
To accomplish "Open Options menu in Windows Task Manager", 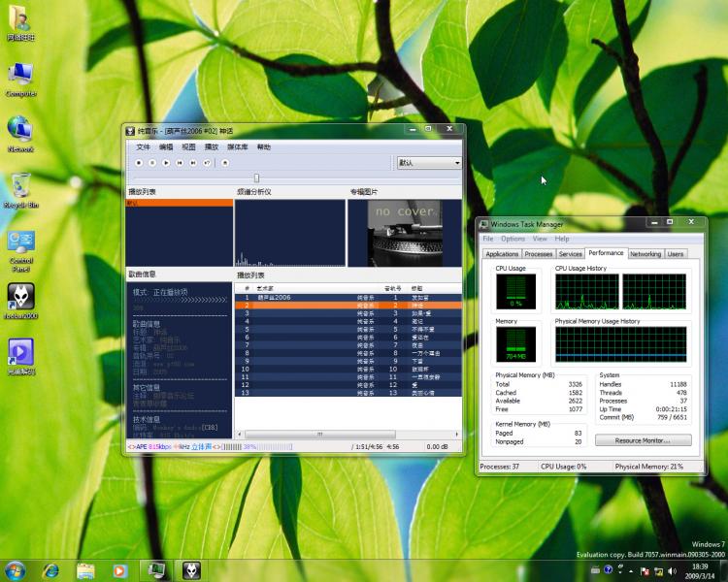I will point(513,239).
